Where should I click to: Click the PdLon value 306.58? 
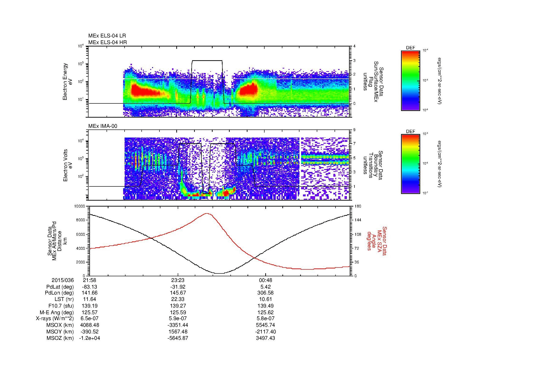(x=266, y=293)
